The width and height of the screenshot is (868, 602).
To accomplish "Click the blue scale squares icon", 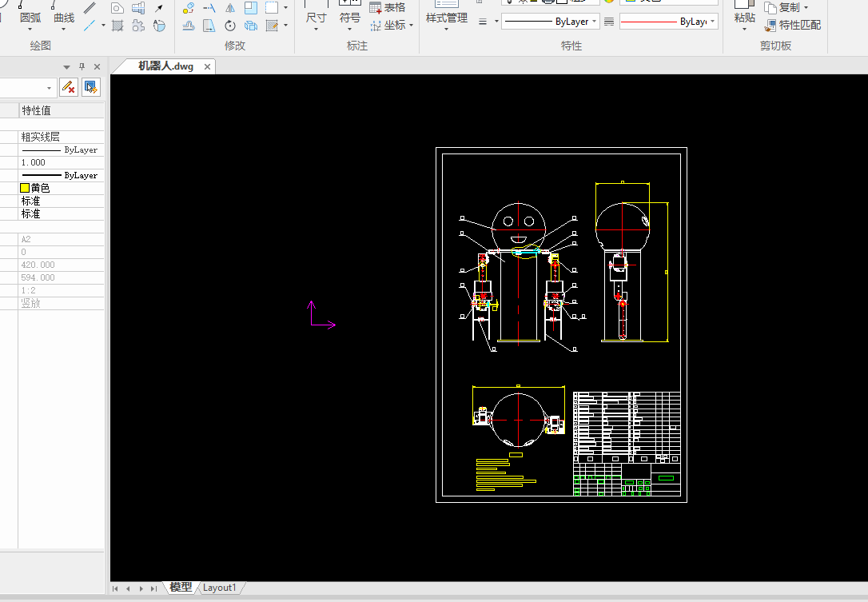I will [x=251, y=8].
